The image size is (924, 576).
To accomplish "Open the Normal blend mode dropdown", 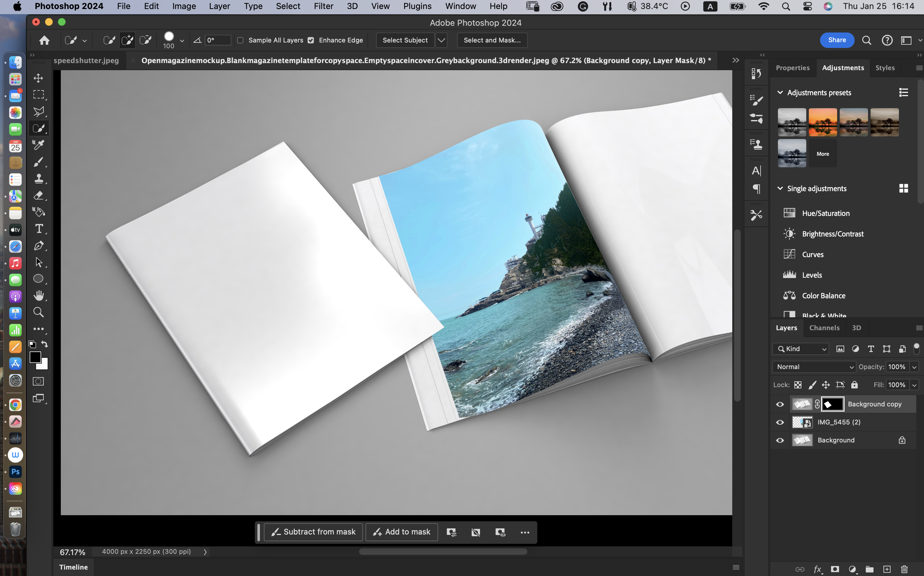I will click(814, 367).
